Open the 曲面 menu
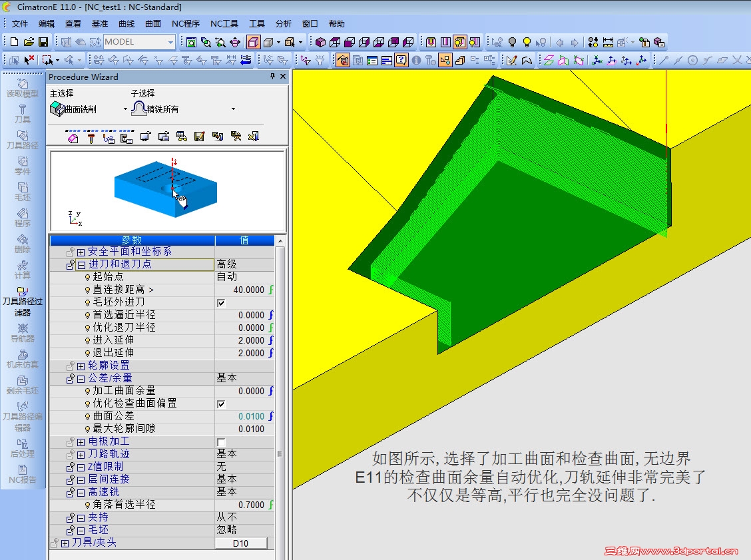Screen dimensions: 751x560 [152, 23]
